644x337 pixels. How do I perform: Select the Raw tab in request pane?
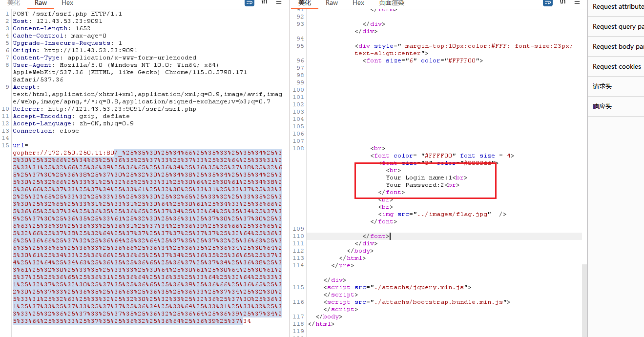[41, 3]
